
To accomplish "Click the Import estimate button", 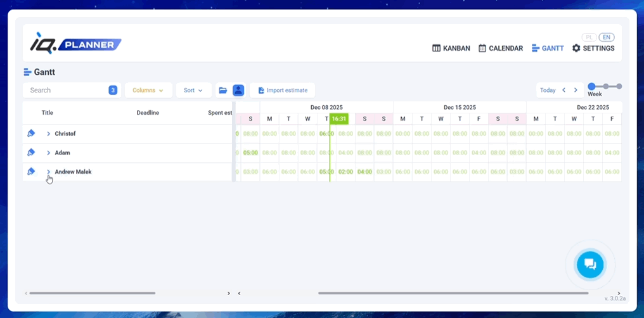I will point(282,91).
